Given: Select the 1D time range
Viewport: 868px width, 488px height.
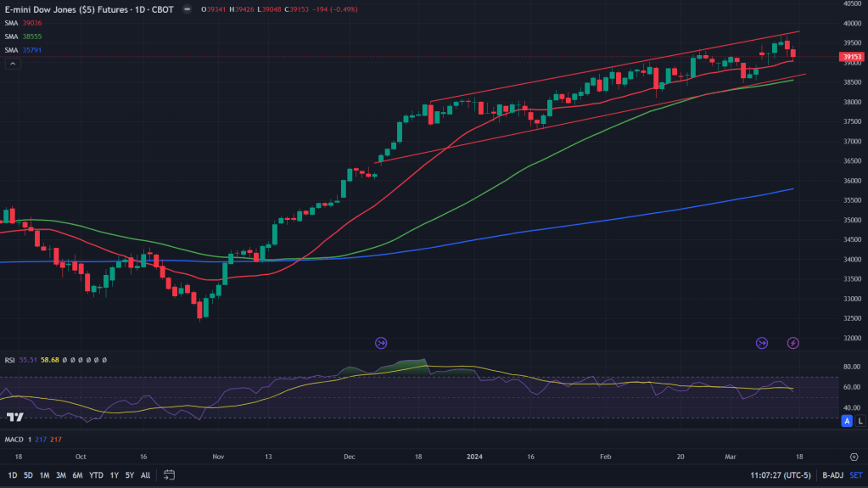Looking at the screenshot, I should click(12, 475).
